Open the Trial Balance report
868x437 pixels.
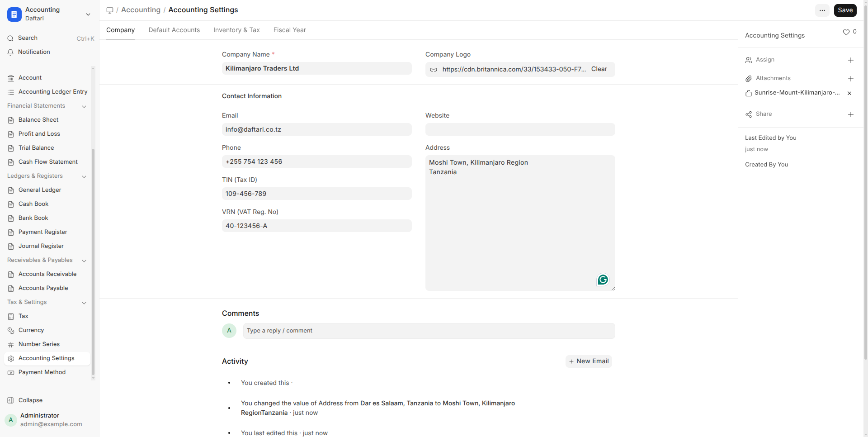point(47,148)
